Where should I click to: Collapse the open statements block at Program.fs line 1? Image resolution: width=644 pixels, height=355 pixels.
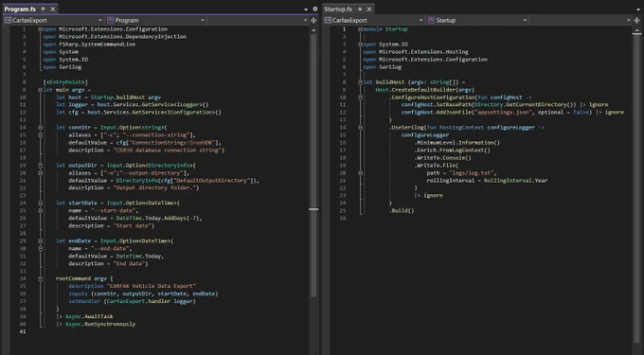40,29
